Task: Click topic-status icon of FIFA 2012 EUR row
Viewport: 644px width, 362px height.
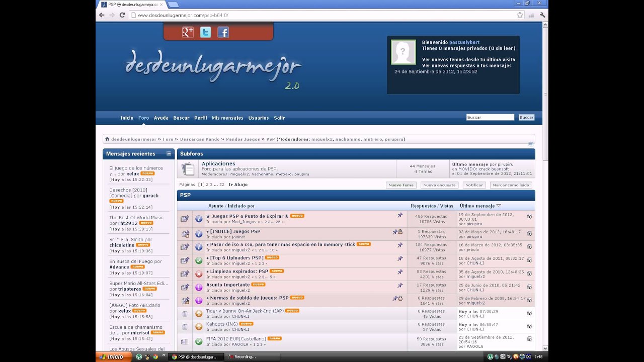Action: point(185,341)
